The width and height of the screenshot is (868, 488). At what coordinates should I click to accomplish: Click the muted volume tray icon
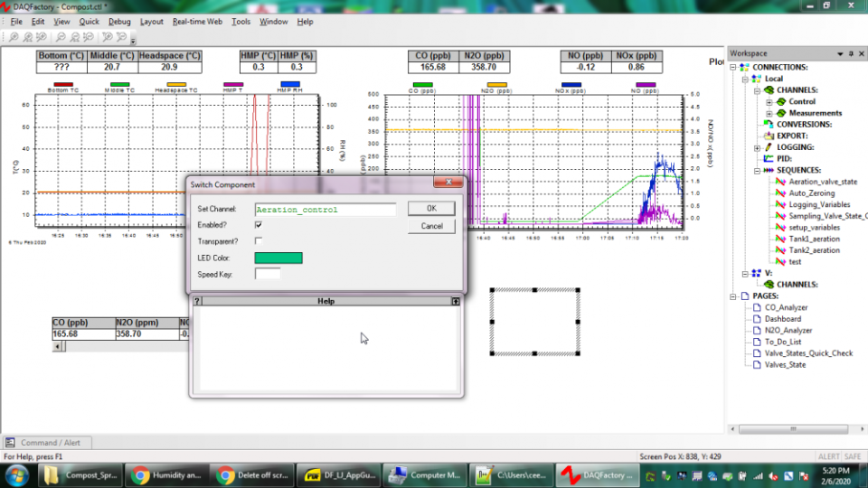click(x=774, y=476)
